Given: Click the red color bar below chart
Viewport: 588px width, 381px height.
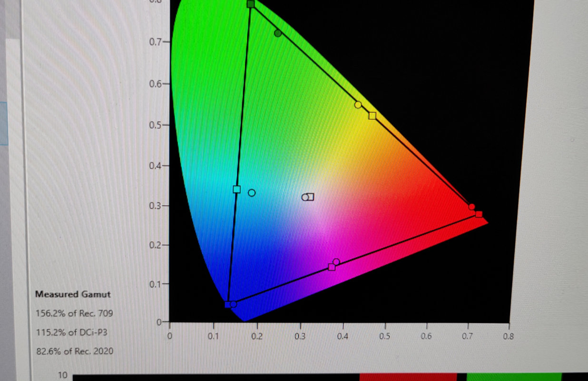Looking at the screenshot, I should tap(408, 377).
